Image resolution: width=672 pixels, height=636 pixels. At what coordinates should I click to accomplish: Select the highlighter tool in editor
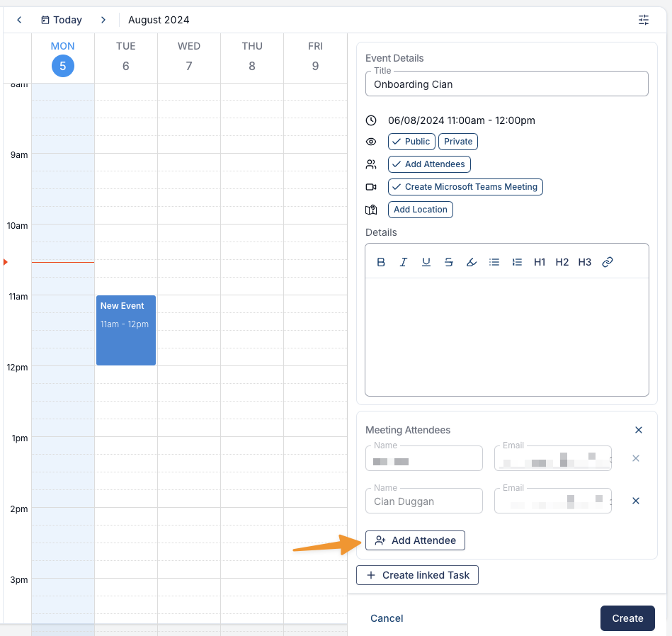(x=472, y=262)
